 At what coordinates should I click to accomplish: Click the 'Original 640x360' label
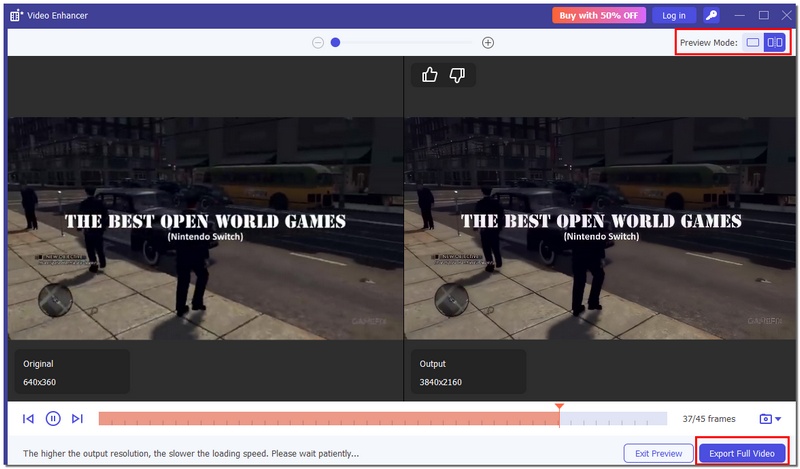[x=72, y=372]
